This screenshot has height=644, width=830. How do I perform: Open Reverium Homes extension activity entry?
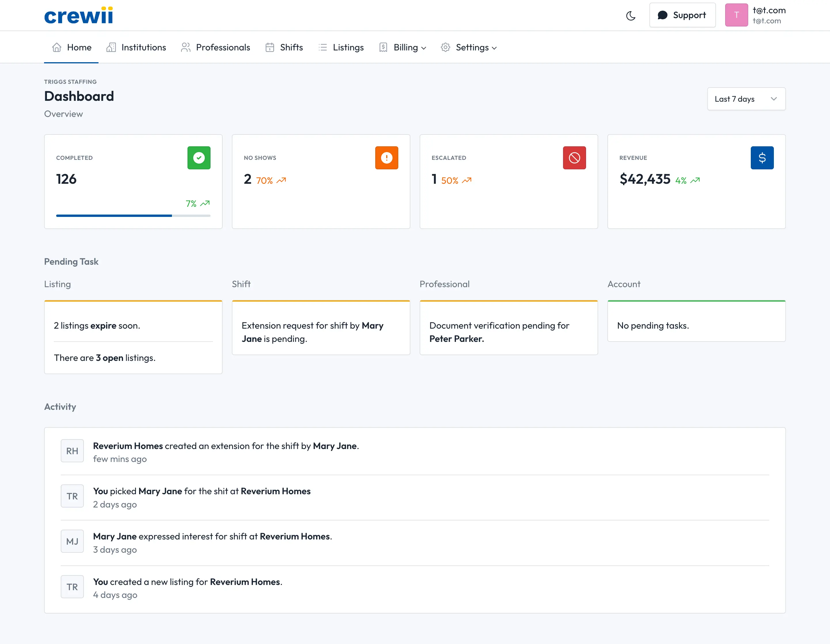(415, 452)
